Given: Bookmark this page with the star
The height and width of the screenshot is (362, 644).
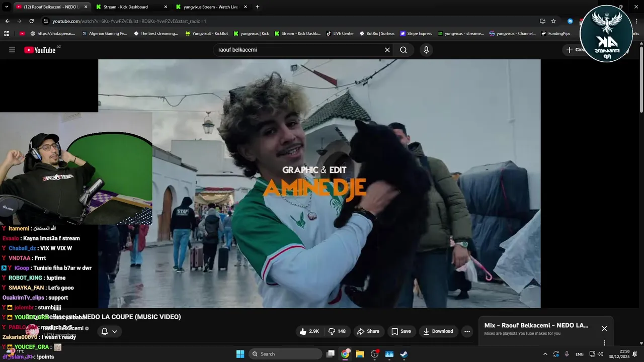Looking at the screenshot, I should (553, 21).
